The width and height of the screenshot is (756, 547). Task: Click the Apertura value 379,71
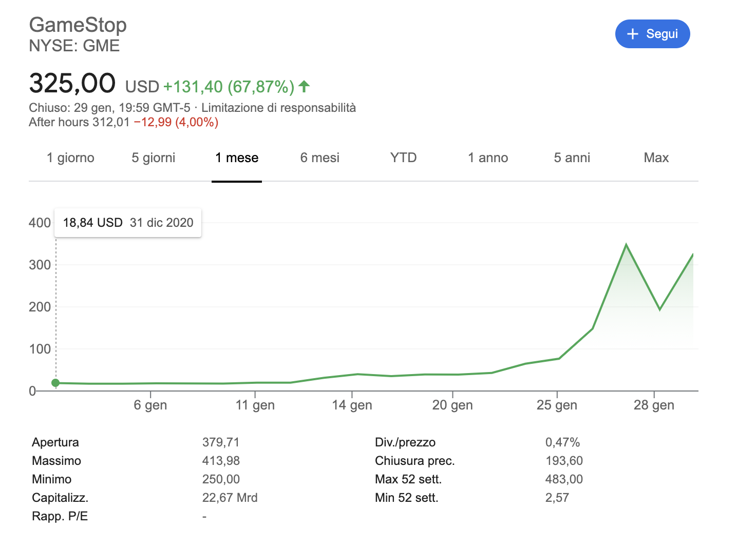click(x=221, y=442)
